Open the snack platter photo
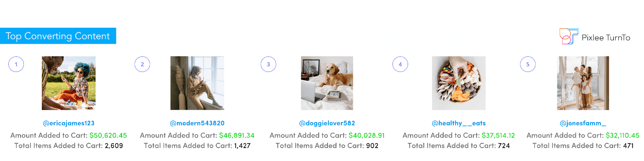This screenshot has height=161, width=644. pos(459,83)
